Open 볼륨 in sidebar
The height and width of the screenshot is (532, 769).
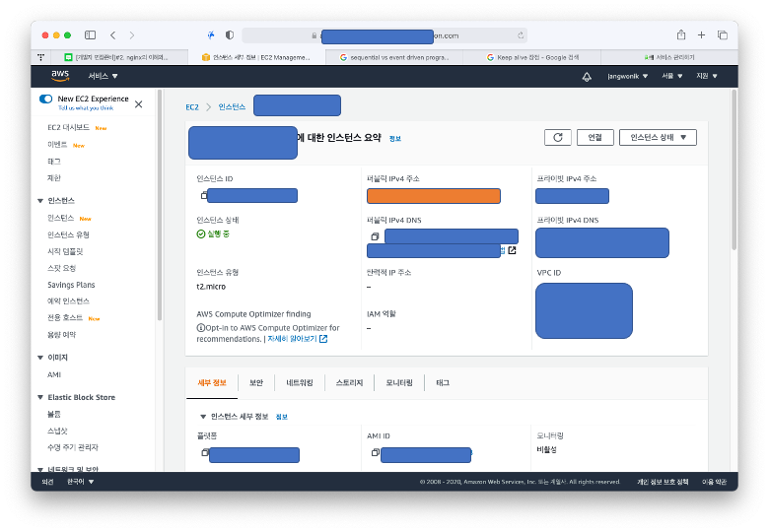coord(54,415)
